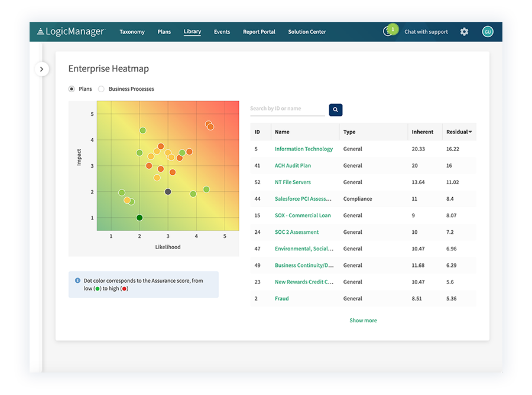View the Fraud plan details
Image resolution: width=532 pixels, height=395 pixels.
(281, 298)
